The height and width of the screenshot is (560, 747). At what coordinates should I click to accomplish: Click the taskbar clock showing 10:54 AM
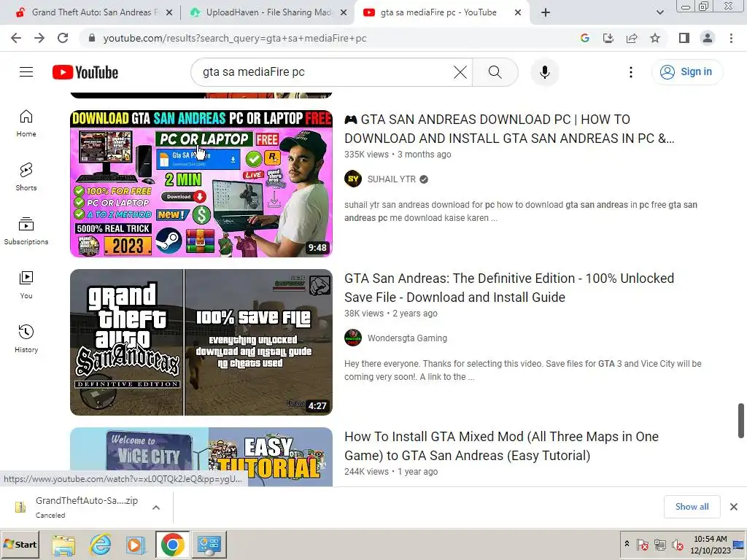click(711, 544)
